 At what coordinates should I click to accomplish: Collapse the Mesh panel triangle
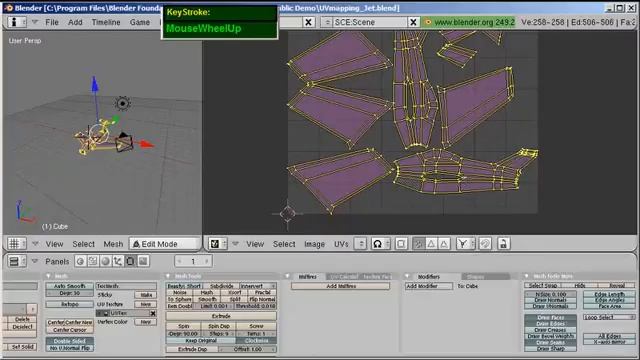[x=48, y=276]
